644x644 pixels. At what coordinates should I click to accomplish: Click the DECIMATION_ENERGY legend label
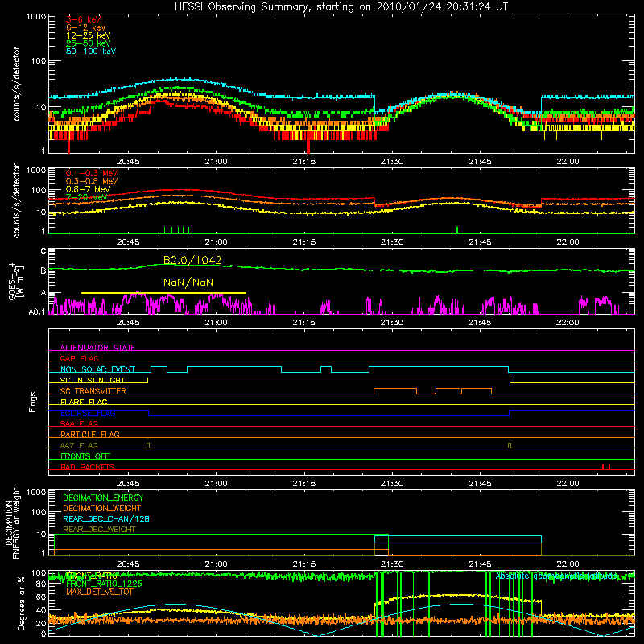pos(103,497)
